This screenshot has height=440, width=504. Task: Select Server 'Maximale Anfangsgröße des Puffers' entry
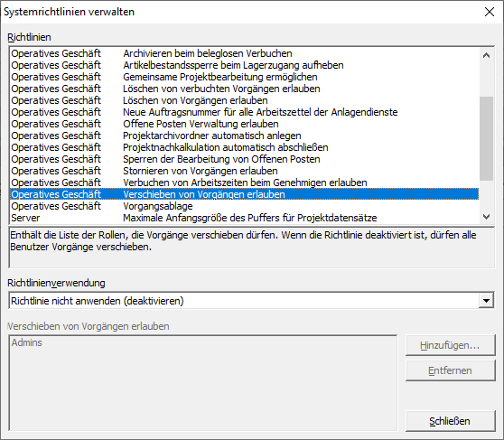244,218
